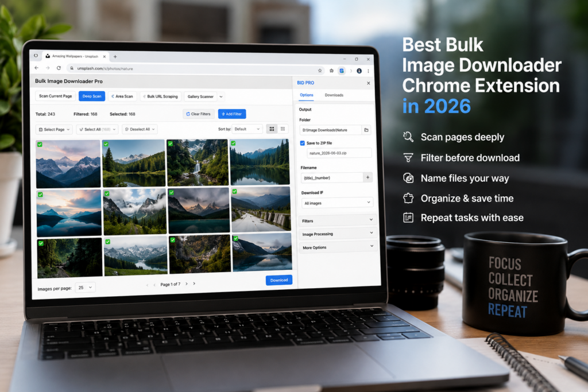Change Images per page from 25
Viewport: 588px width, 392px height.
click(x=85, y=288)
